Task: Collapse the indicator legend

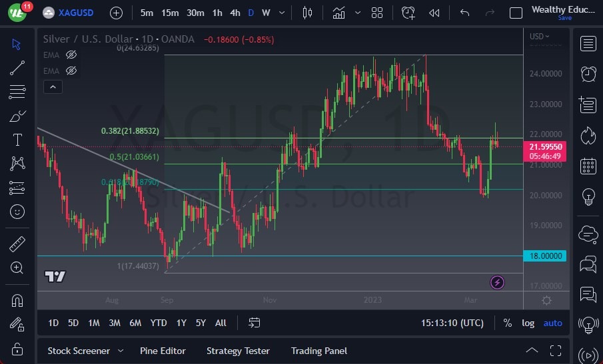Action: [53, 87]
